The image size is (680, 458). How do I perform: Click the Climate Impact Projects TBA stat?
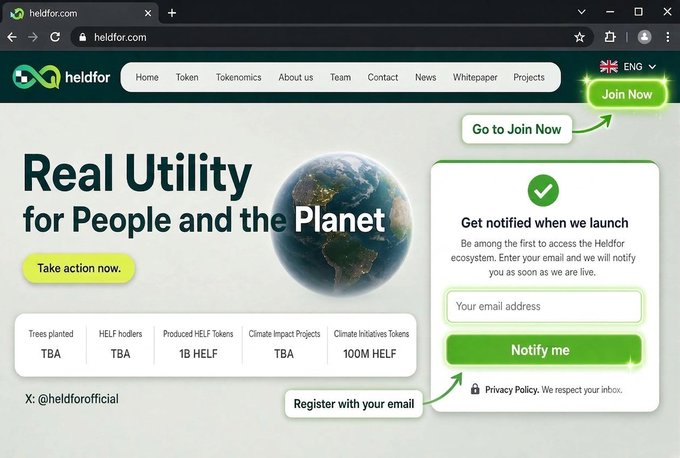(x=284, y=344)
